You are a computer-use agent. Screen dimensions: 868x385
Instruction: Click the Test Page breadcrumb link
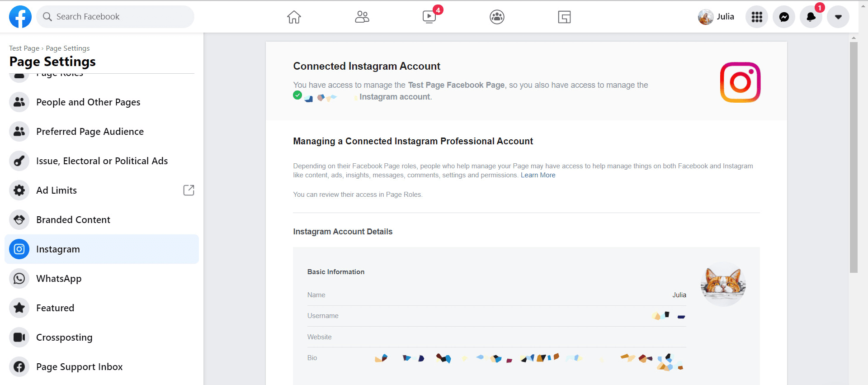(x=24, y=48)
